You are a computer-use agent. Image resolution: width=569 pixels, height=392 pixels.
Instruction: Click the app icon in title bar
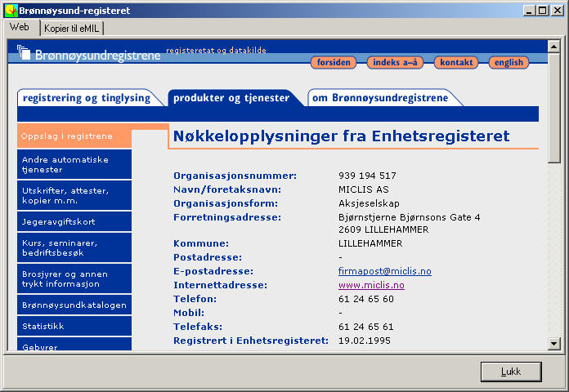click(11, 11)
